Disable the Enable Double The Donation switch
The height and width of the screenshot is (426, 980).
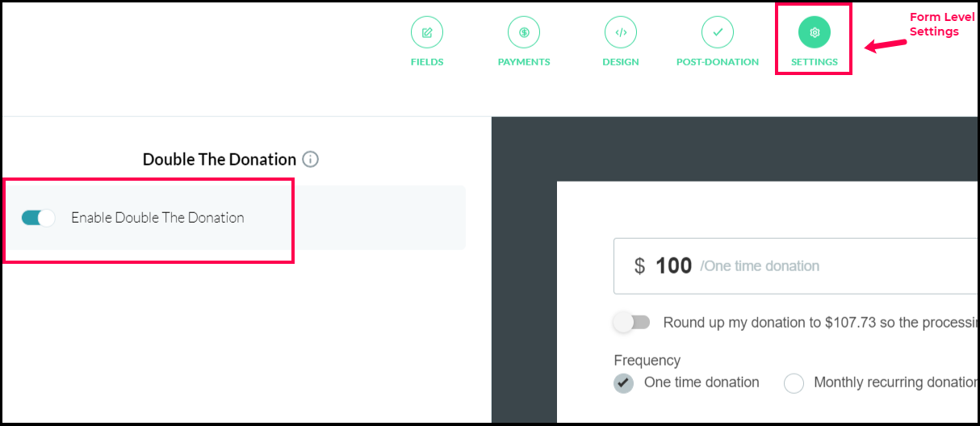(38, 217)
